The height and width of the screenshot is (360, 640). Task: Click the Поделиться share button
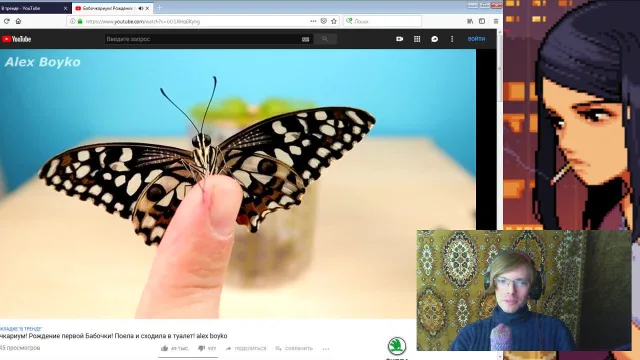(246, 348)
